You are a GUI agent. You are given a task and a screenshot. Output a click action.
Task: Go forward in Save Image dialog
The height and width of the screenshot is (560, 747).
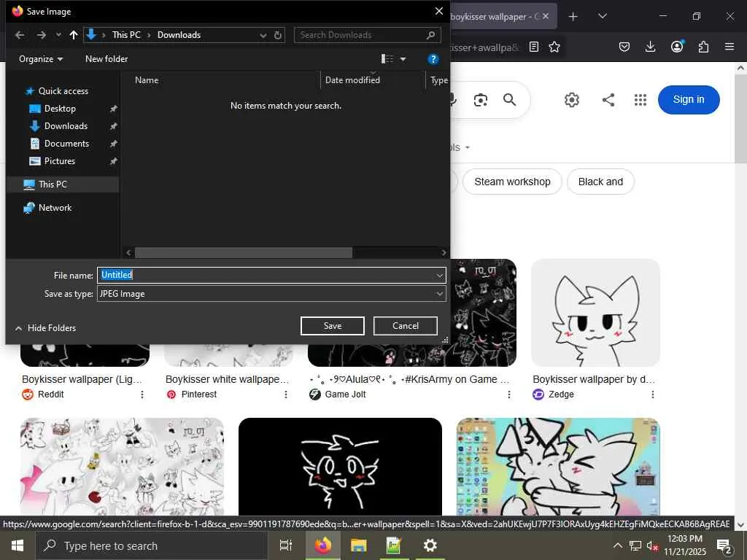(x=42, y=35)
